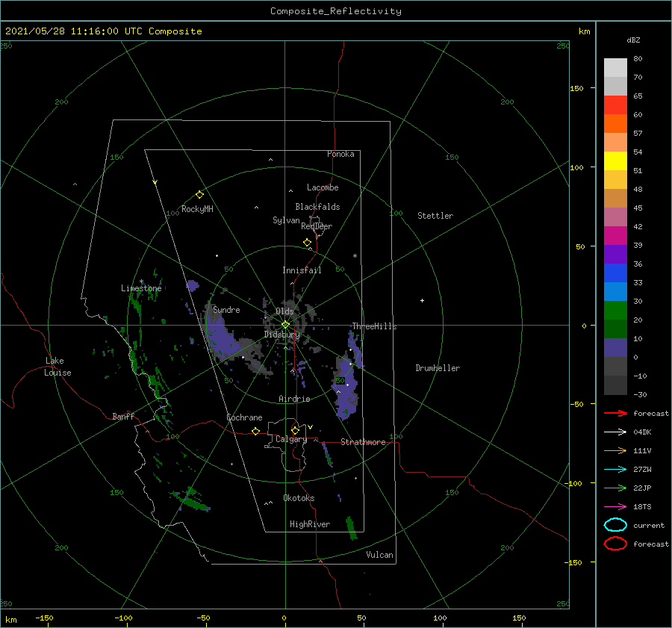Click the Strathmore city label
The width and height of the screenshot is (672, 628).
pos(363,442)
